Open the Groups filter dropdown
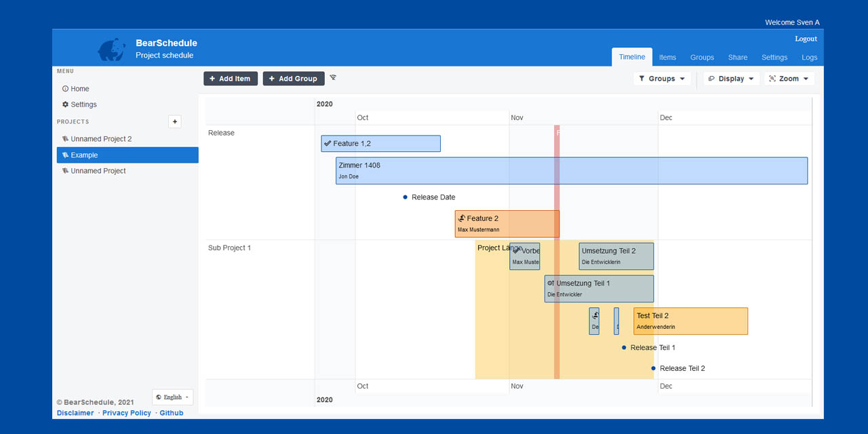Image resolution: width=868 pixels, height=434 pixels. pyautogui.click(x=663, y=79)
